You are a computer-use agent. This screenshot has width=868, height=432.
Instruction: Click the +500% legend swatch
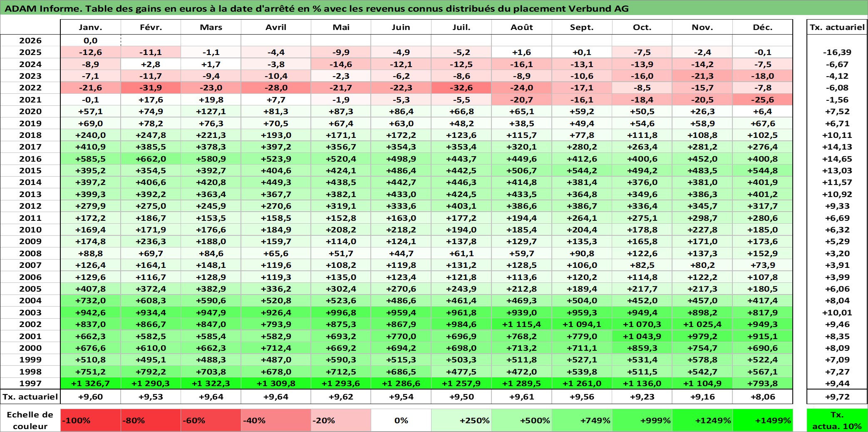coord(522,420)
